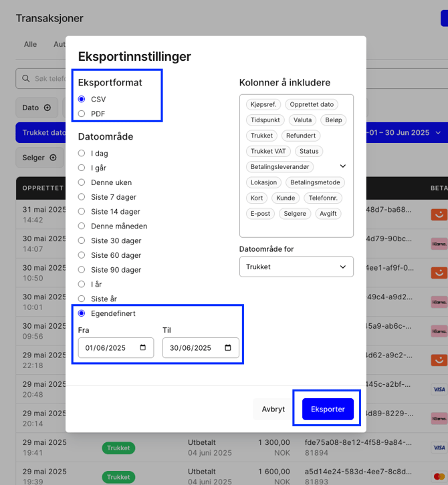Click the Mastercard icon in 19:39 row
Viewport: 448px width, 485px height.
(x=439, y=476)
